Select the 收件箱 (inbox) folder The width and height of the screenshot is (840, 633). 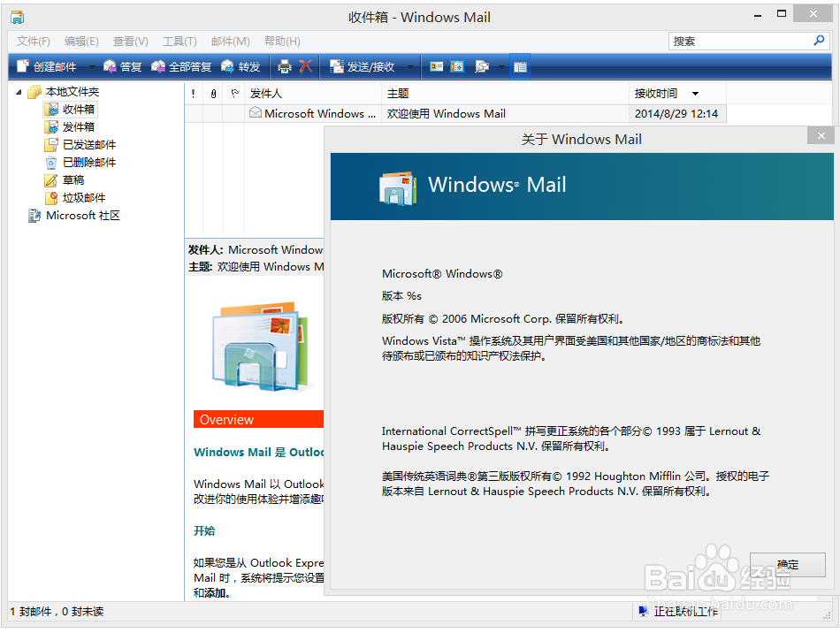(70, 110)
